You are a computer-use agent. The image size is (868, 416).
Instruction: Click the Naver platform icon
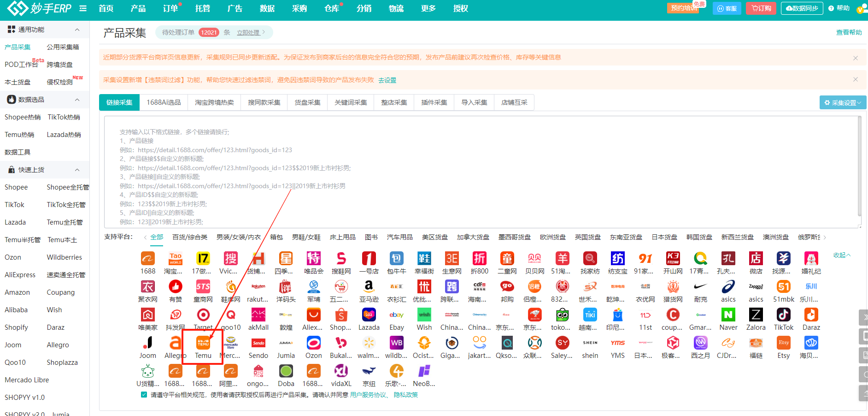tap(728, 315)
